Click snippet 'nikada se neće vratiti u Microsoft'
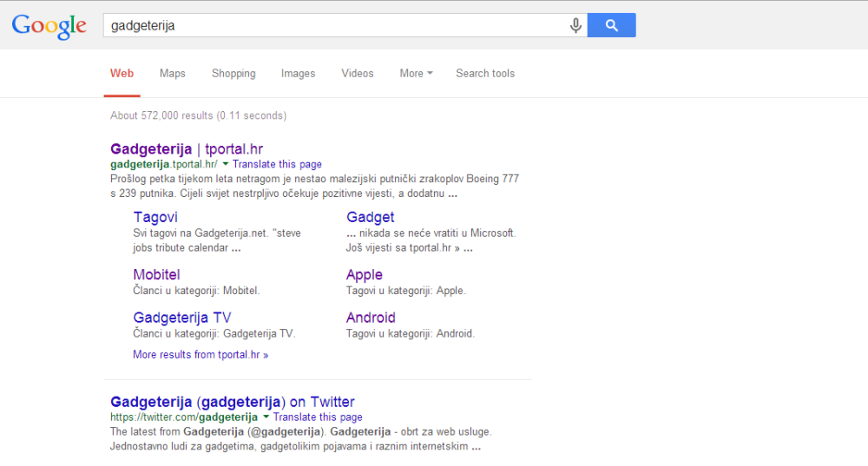The image size is (868, 466). pos(431,240)
